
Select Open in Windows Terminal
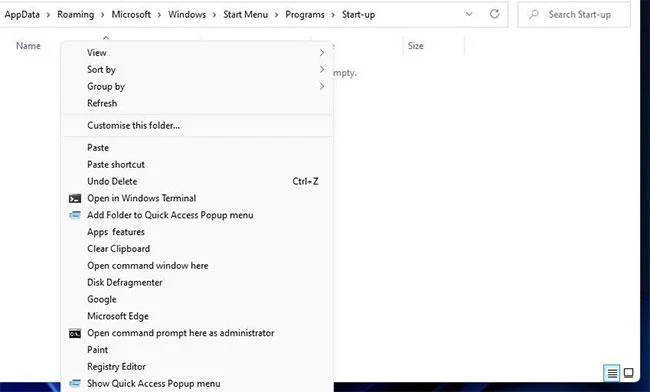click(x=197, y=198)
